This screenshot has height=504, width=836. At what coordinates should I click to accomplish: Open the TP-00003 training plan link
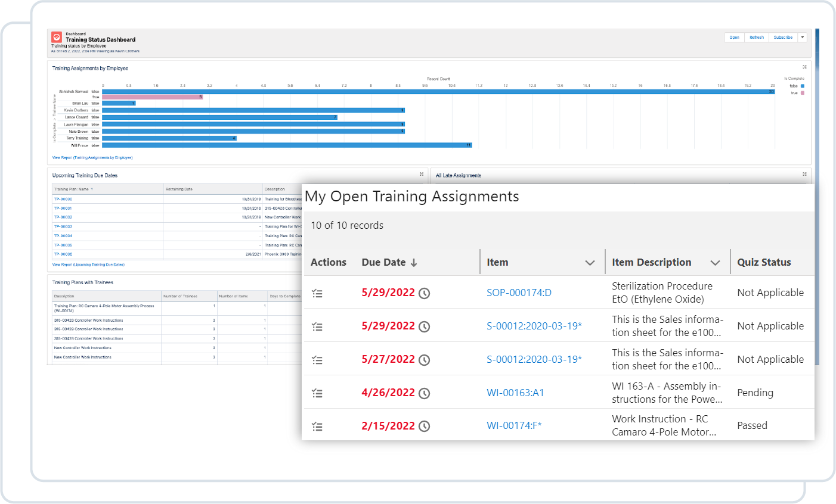coord(63,226)
